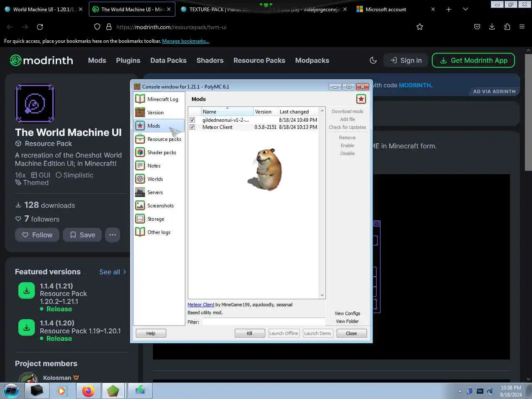Click View Folder in Mods page
Viewport: 532px width, 399px height.
pos(347,321)
